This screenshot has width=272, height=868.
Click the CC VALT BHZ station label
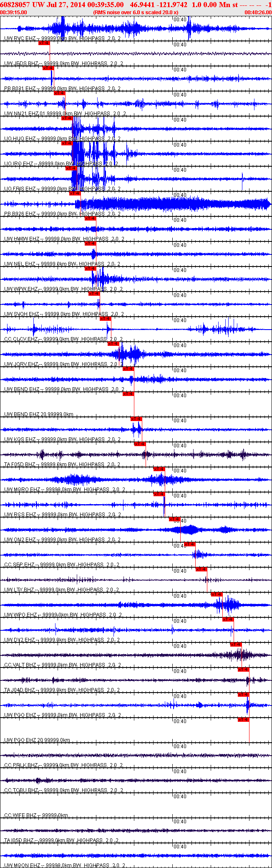pyautogui.click(x=63, y=665)
